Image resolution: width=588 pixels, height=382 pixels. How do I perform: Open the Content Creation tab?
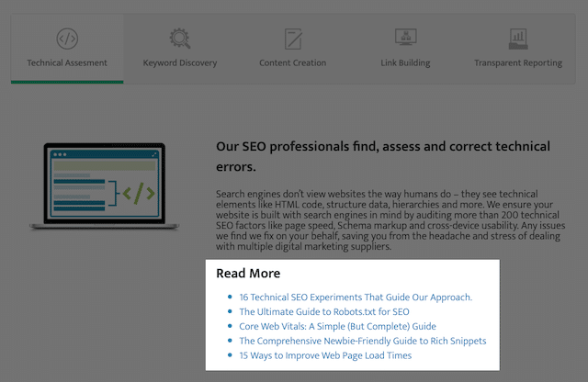click(293, 49)
